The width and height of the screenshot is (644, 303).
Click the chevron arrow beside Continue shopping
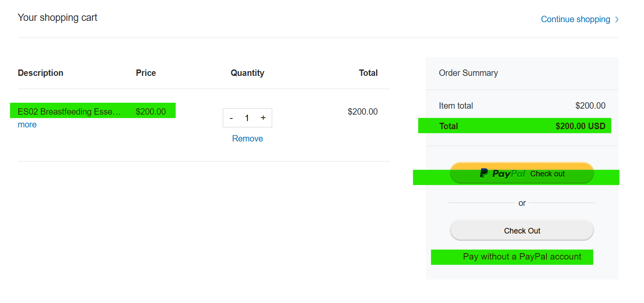tap(617, 19)
